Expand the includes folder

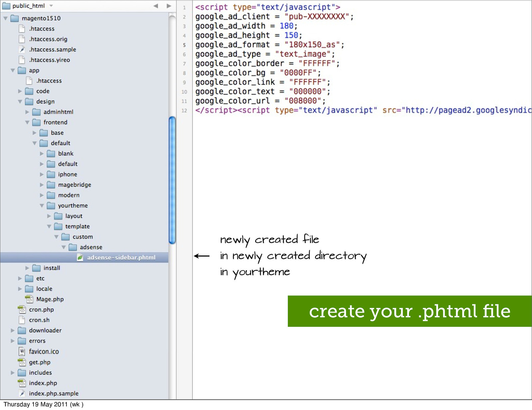13,373
